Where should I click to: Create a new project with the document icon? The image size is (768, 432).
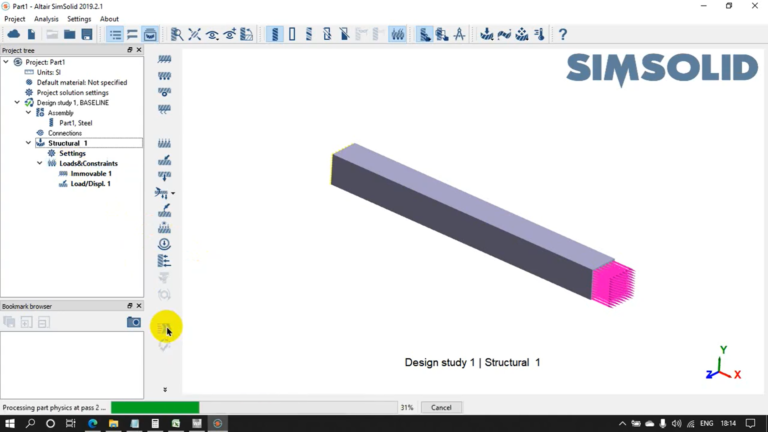31,34
